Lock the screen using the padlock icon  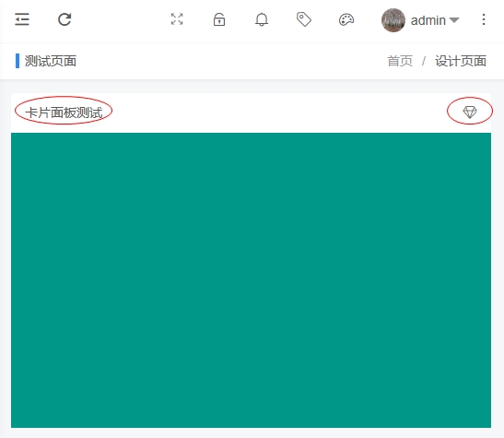tap(219, 19)
